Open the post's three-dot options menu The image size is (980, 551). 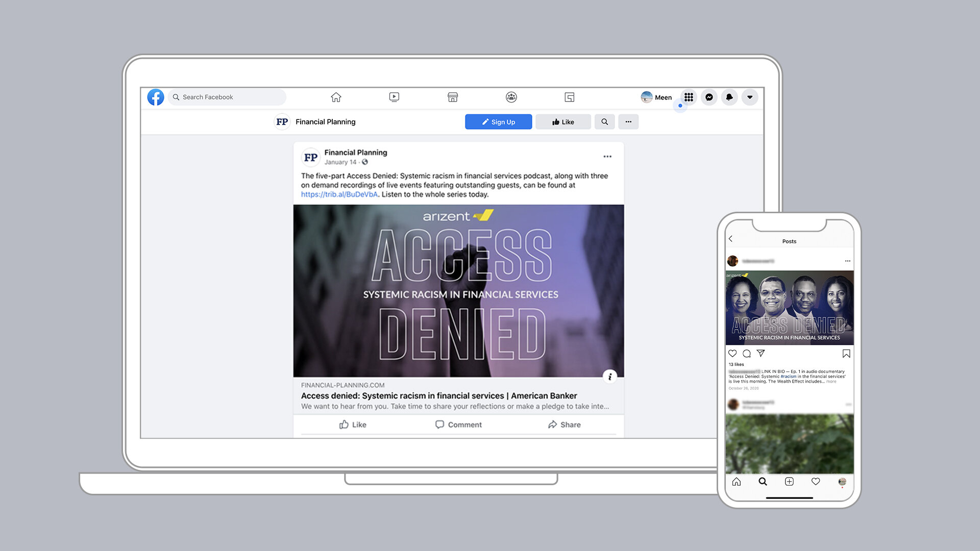pos(607,157)
